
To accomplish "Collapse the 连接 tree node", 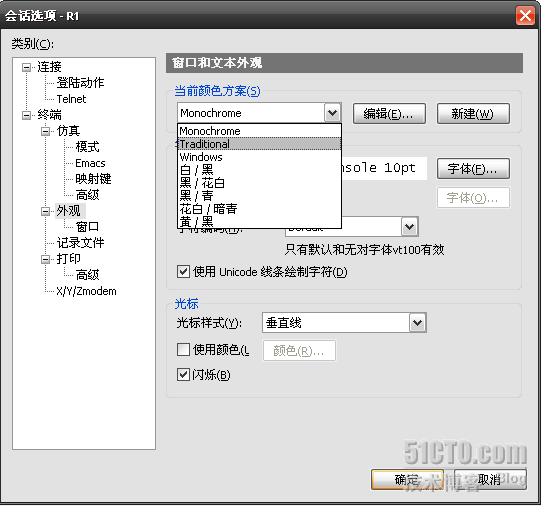I will [27, 67].
